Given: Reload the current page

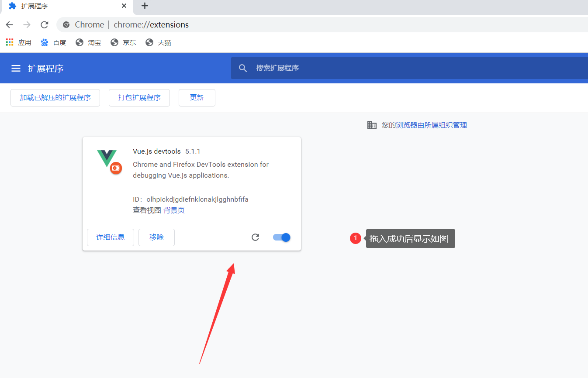Looking at the screenshot, I should tap(44, 25).
